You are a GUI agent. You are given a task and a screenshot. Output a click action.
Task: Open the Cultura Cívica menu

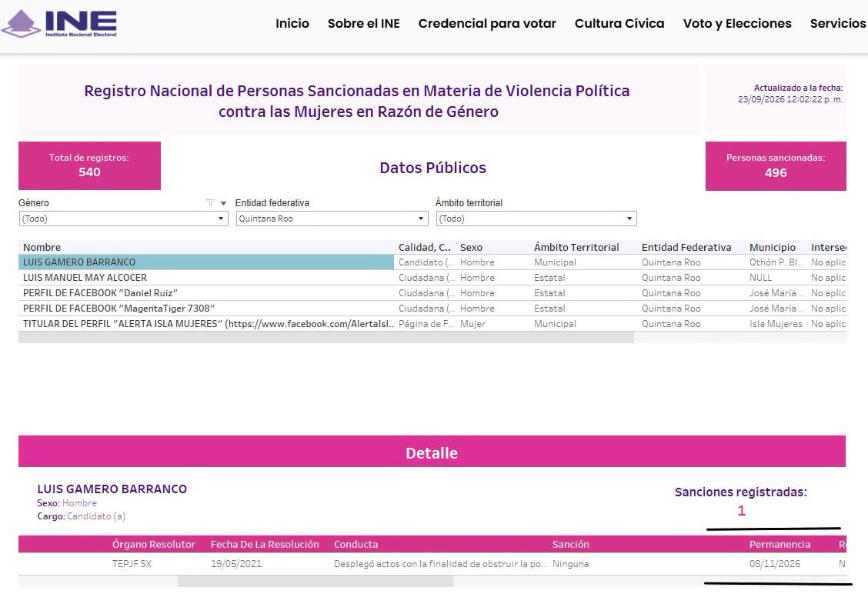pos(619,23)
